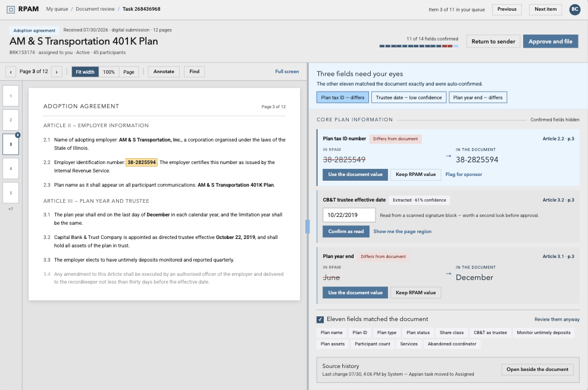Jump to Plan tax ID differs chip

(x=343, y=97)
